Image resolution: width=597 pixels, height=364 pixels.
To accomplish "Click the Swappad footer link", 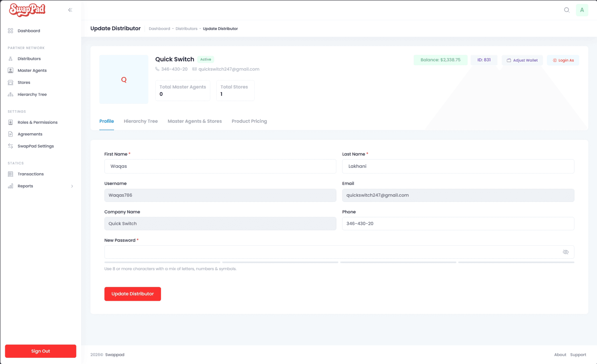I will pos(115,355).
